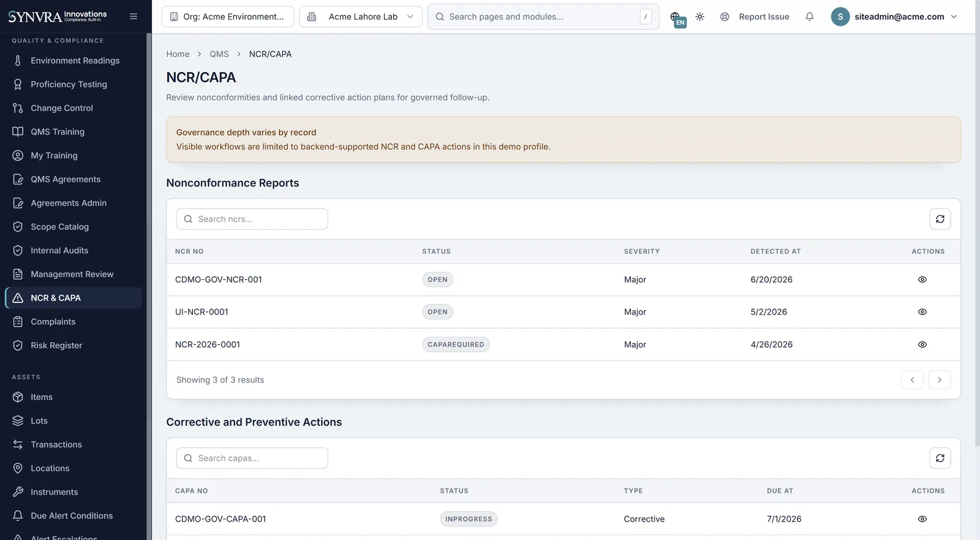Image resolution: width=980 pixels, height=540 pixels.
Task: Collapse the sidebar with the hamburger icon
Action: point(134,17)
